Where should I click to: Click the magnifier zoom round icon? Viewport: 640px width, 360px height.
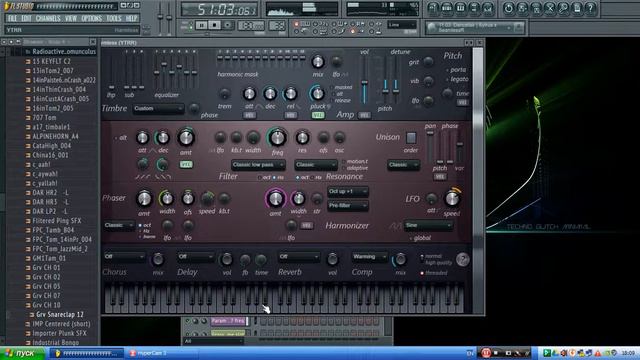pos(563,8)
